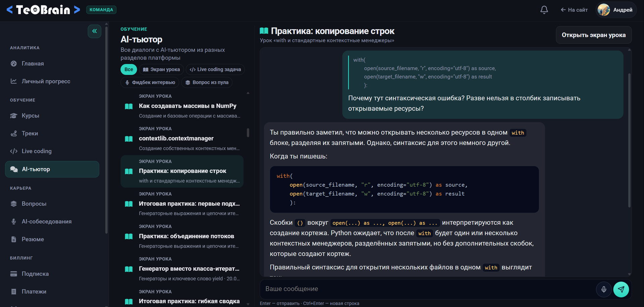Click the Главная dashboard icon

pos(14,63)
